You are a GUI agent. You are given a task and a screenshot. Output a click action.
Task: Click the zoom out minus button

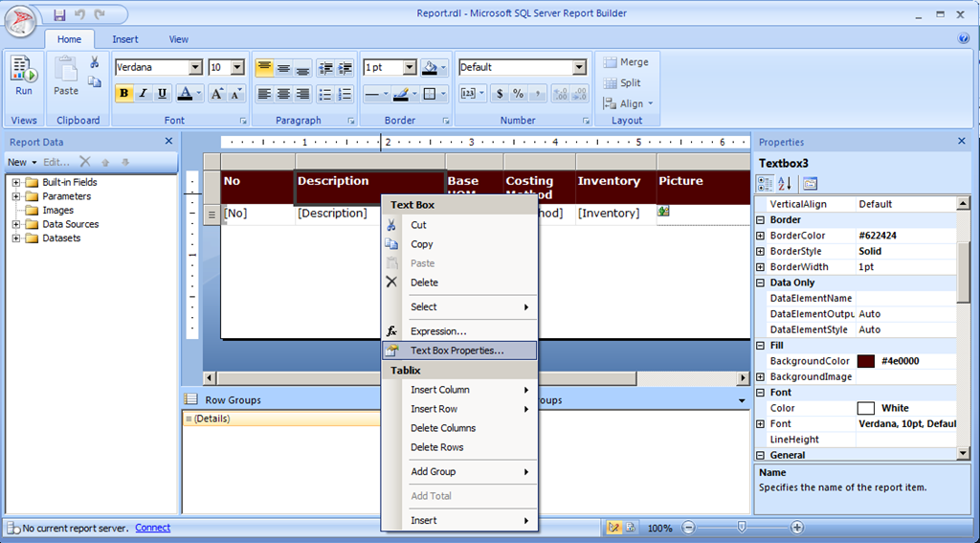point(687,528)
